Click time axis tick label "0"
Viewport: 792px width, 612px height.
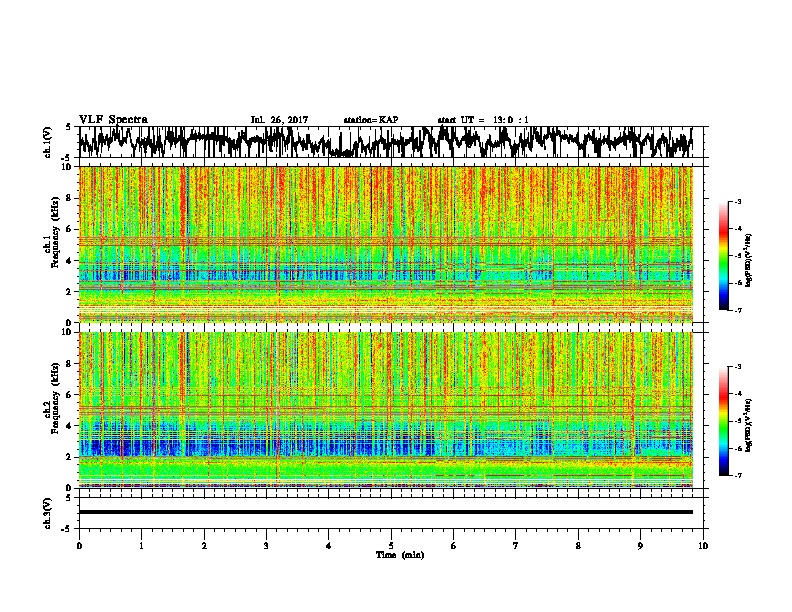[79, 546]
